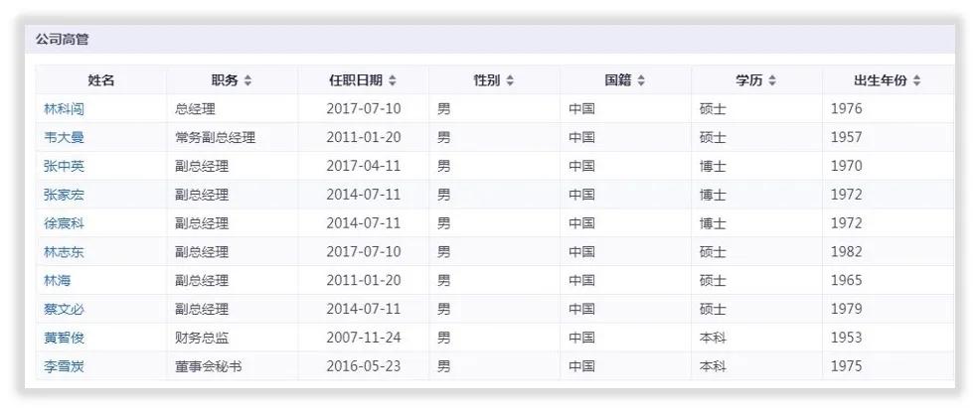
Task: Select 硕士 cell in 林海 row
Action: coord(757,281)
